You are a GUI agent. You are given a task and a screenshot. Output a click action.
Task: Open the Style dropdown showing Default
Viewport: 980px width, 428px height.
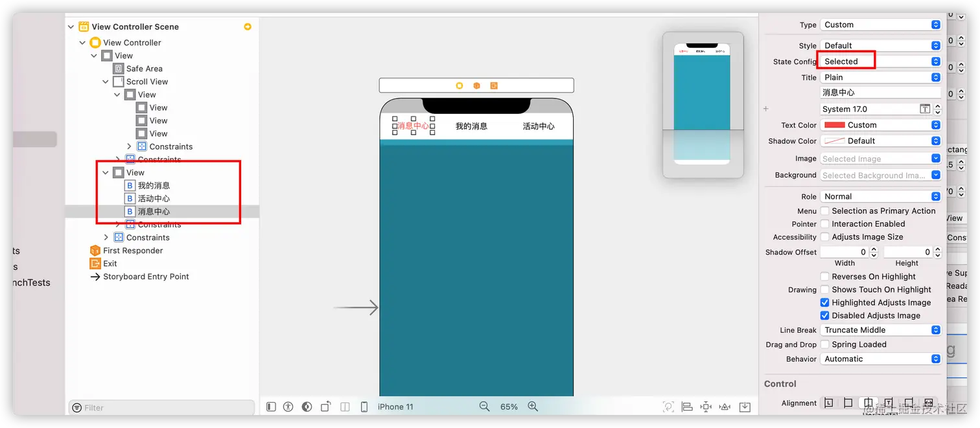(880, 45)
